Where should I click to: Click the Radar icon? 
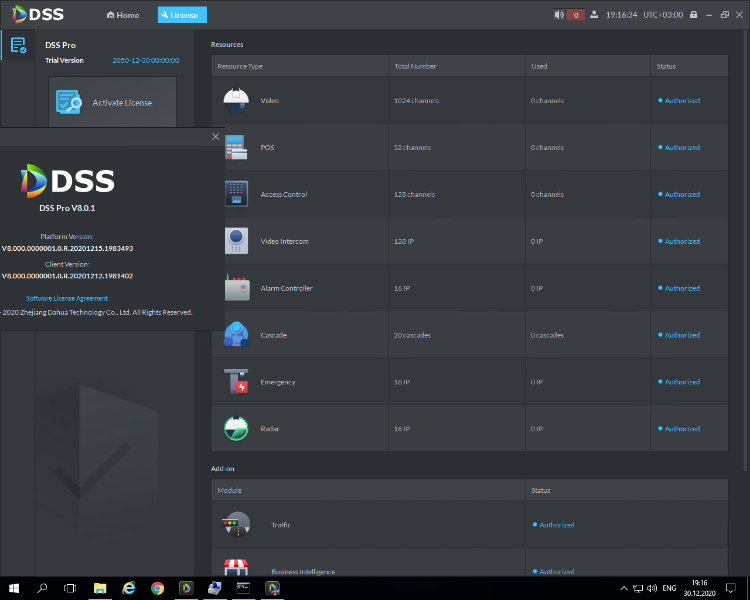tap(236, 428)
